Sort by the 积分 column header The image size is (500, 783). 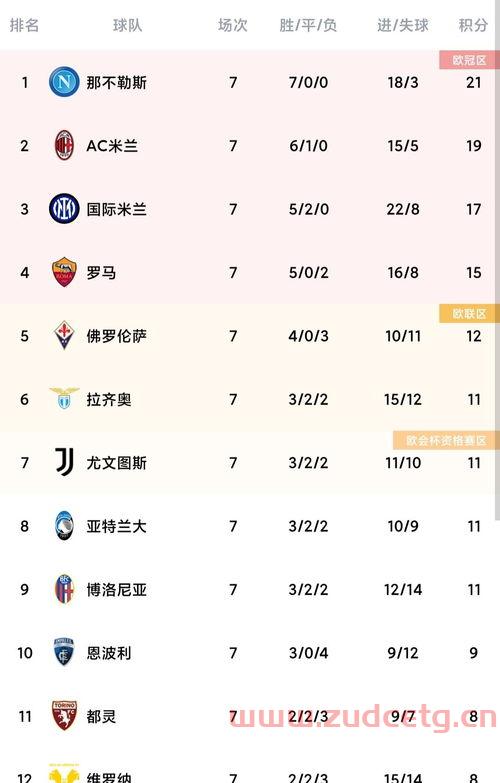point(473,25)
